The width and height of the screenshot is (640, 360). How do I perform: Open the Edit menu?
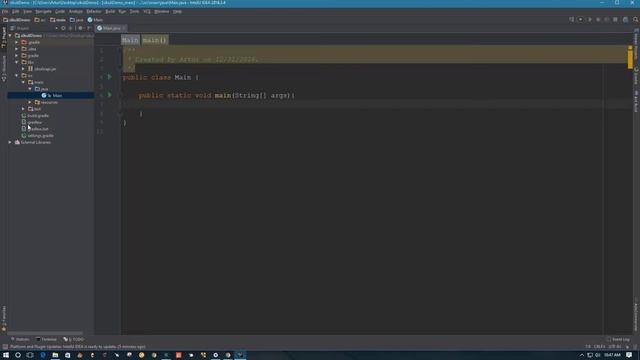tap(16, 11)
